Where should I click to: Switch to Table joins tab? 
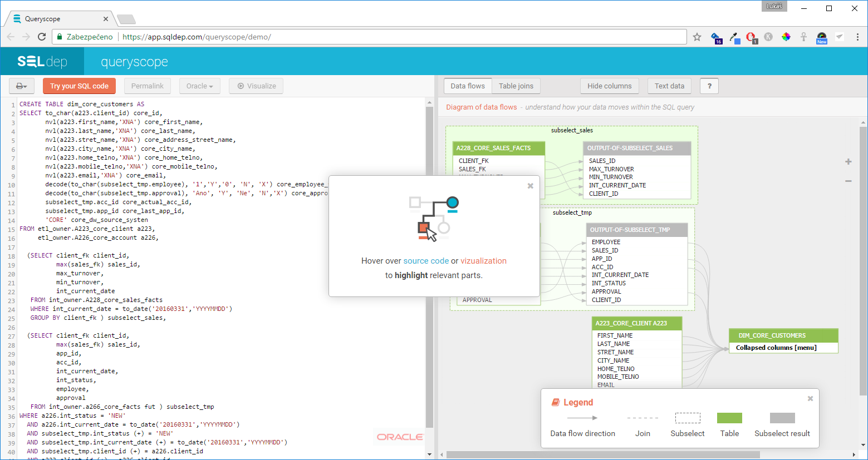(516, 86)
